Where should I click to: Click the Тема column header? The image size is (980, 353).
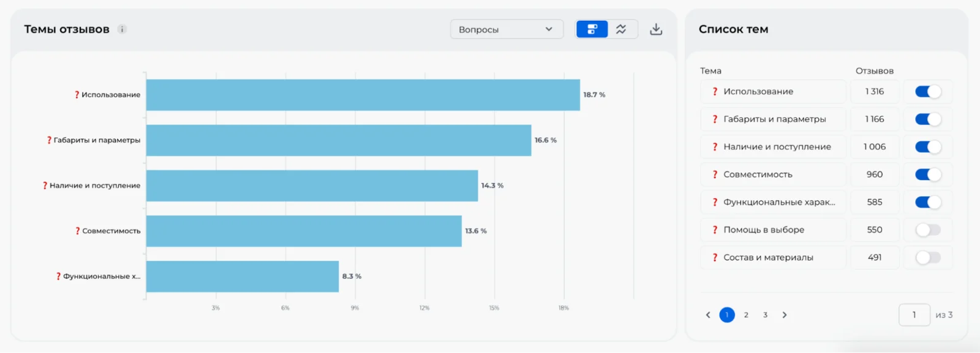710,71
